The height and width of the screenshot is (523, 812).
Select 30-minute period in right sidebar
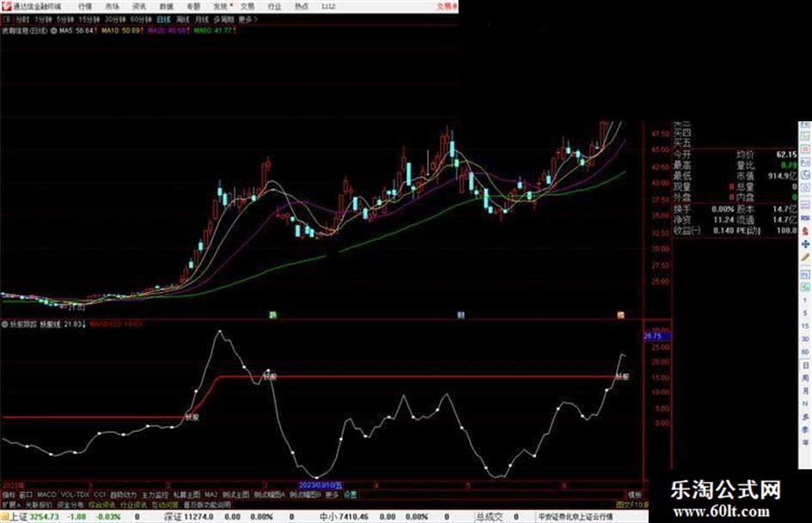805,338
